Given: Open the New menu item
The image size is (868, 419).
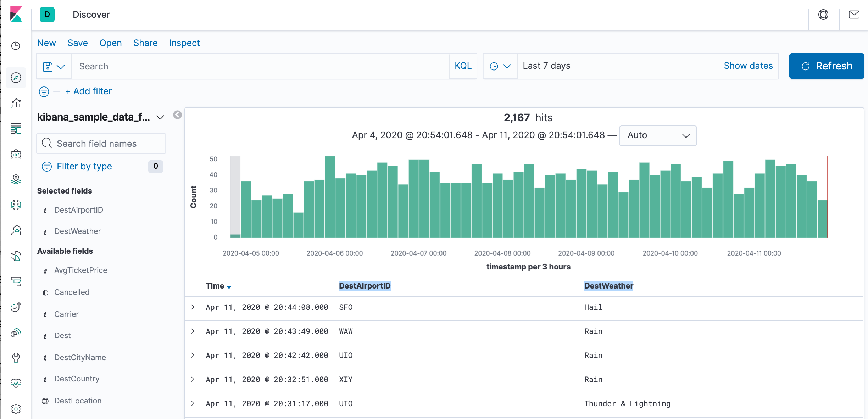Looking at the screenshot, I should [46, 43].
